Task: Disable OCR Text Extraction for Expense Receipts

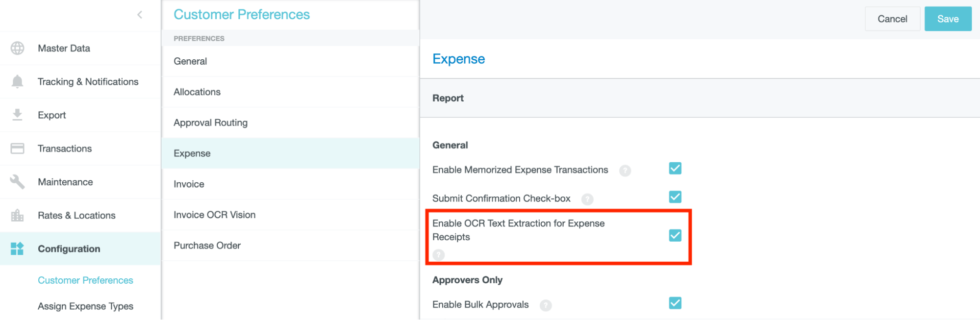Action: click(675, 236)
